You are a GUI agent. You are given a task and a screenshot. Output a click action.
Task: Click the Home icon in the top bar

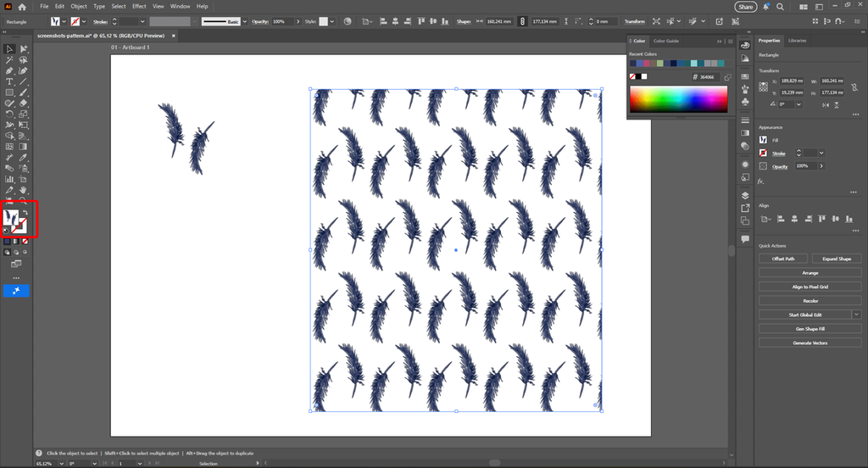click(22, 7)
